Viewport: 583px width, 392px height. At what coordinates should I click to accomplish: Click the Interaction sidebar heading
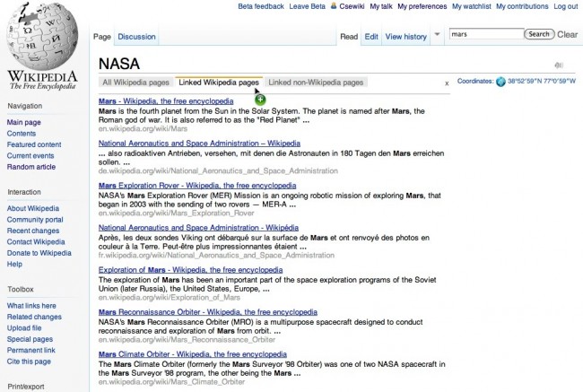(x=24, y=192)
